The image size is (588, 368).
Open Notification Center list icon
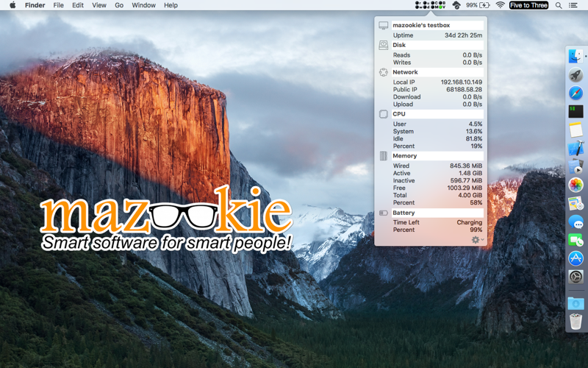coord(573,5)
